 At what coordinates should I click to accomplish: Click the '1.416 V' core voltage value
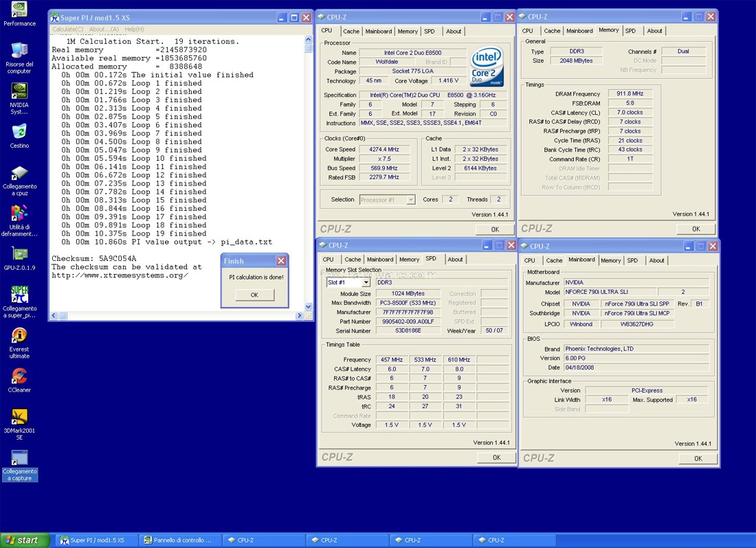[448, 81]
